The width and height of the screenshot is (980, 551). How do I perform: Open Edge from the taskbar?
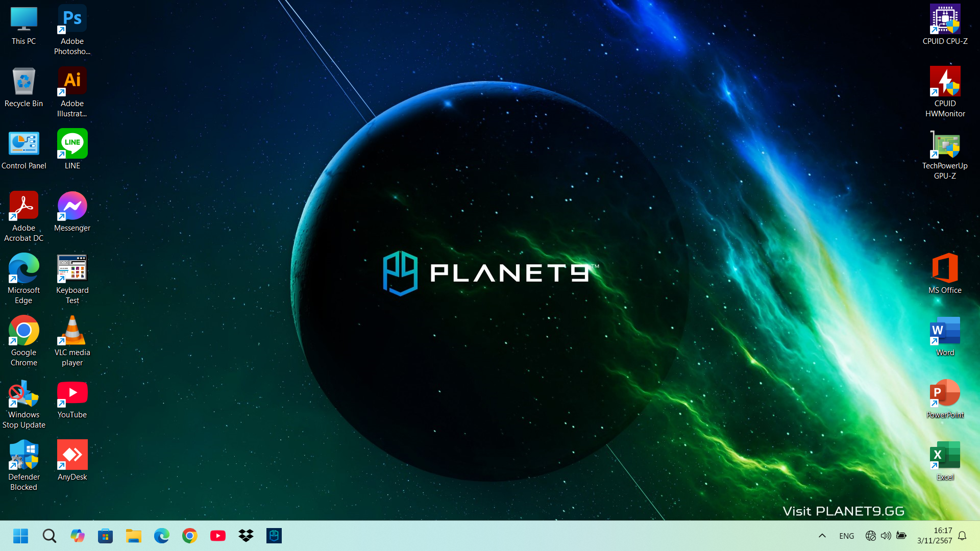tap(162, 536)
